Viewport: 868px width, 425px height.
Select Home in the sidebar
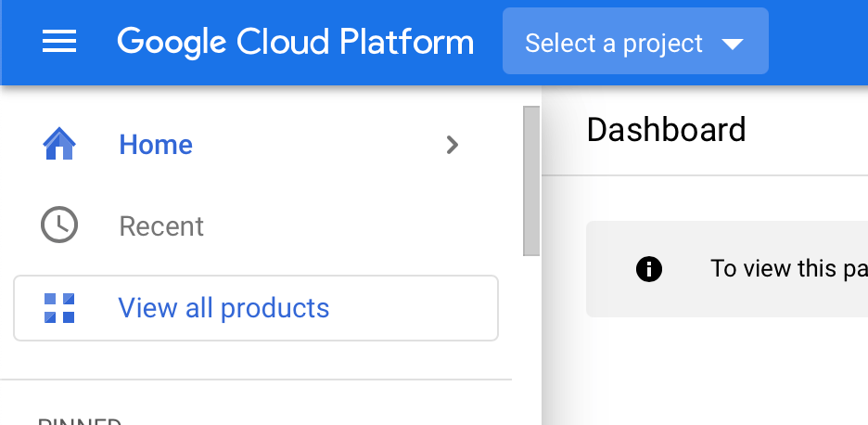(x=156, y=145)
